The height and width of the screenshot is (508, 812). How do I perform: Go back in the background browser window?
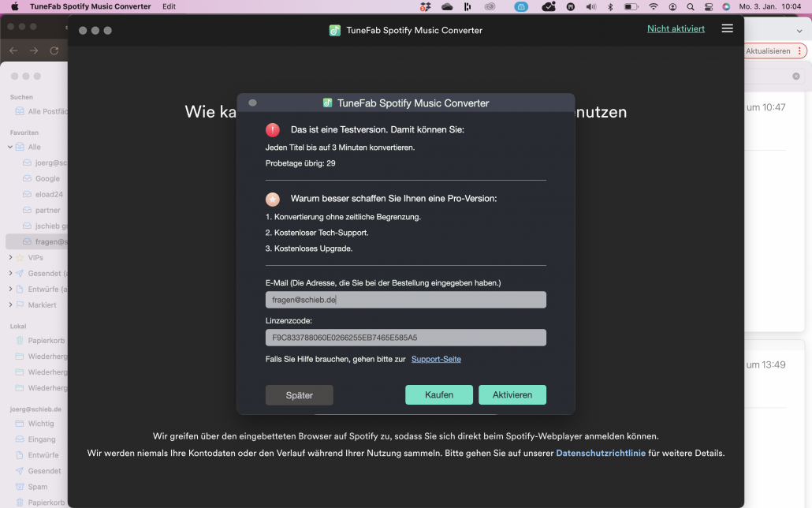[x=13, y=50]
